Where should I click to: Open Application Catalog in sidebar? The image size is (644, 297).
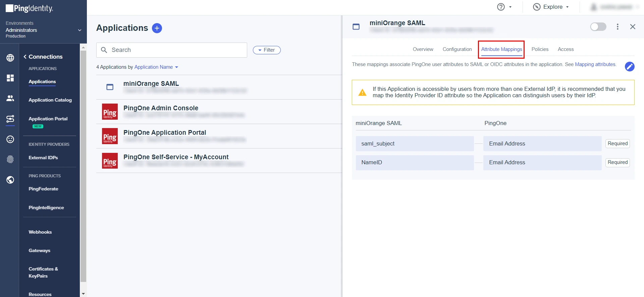pyautogui.click(x=50, y=100)
